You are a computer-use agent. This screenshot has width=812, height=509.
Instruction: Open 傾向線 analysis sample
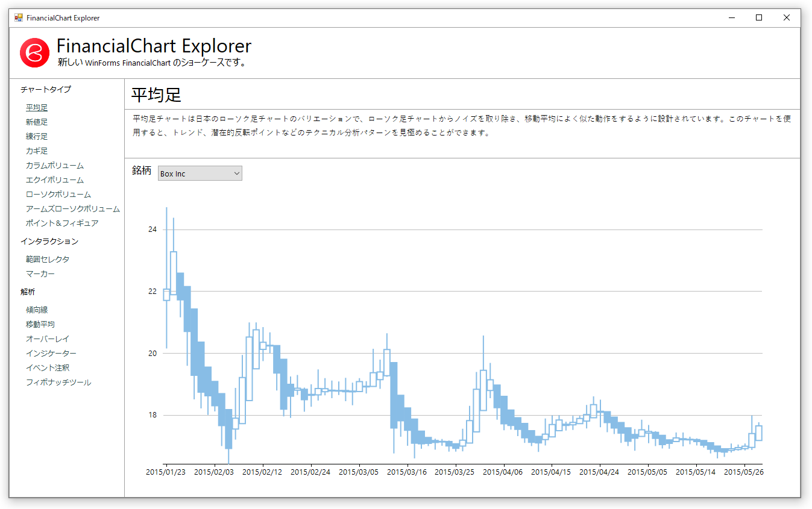(x=37, y=310)
